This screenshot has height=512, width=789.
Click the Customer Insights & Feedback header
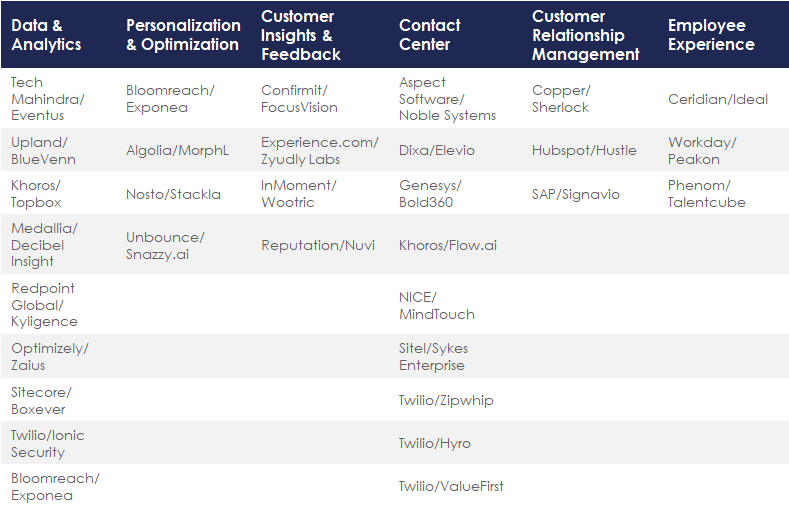pos(301,35)
